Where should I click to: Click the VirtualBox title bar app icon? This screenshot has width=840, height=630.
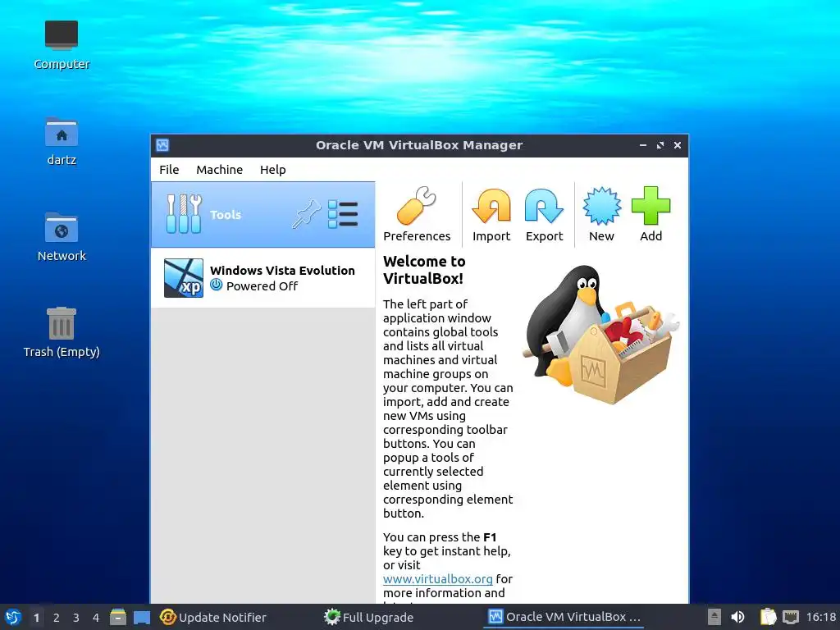(x=162, y=145)
